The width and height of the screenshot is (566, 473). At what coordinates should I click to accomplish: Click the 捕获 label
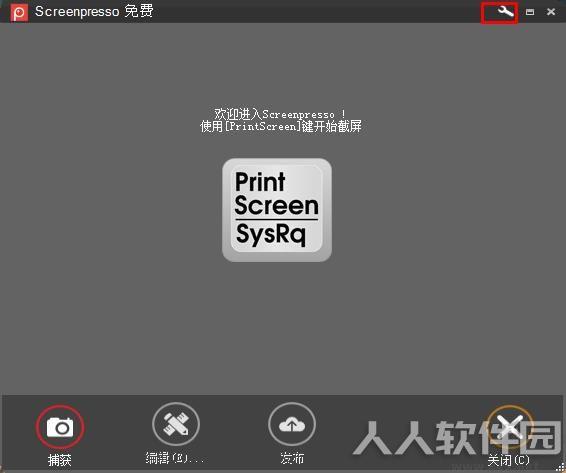pos(60,460)
